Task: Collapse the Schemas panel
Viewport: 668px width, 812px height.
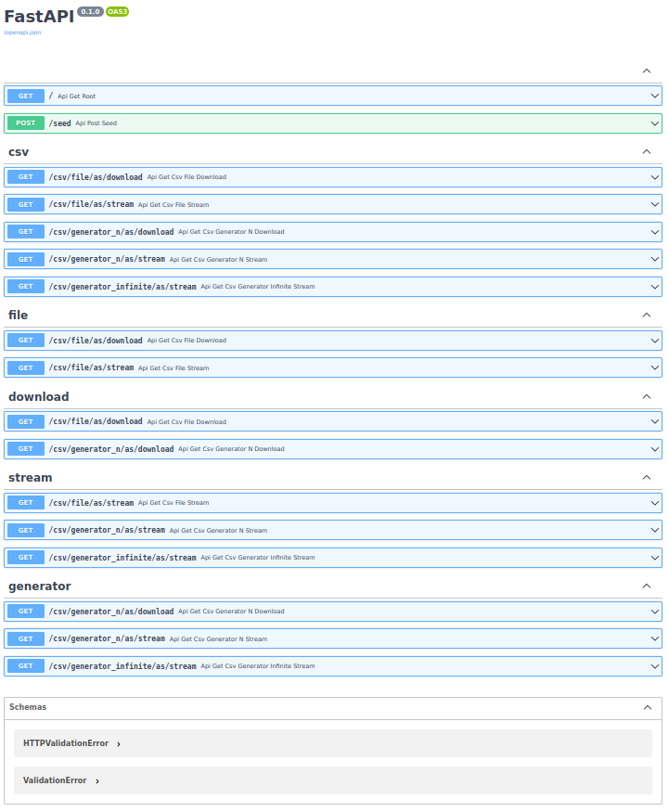Action: pyautogui.click(x=648, y=707)
